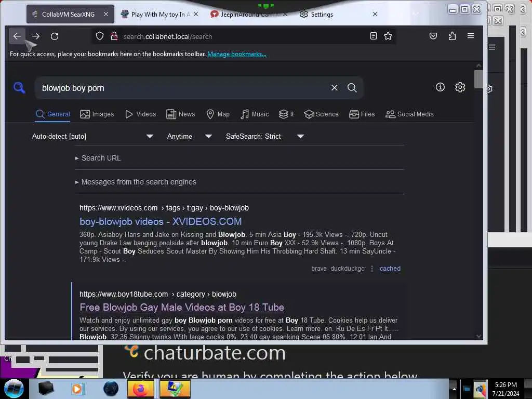532x399 pixels.
Task: Select the Science search category
Action: [321, 114]
